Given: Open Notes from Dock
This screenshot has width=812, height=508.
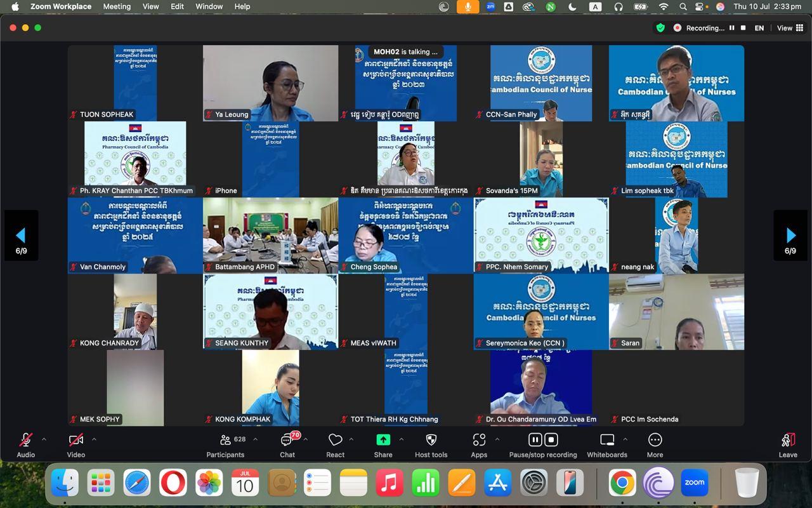Looking at the screenshot, I should click(353, 483).
